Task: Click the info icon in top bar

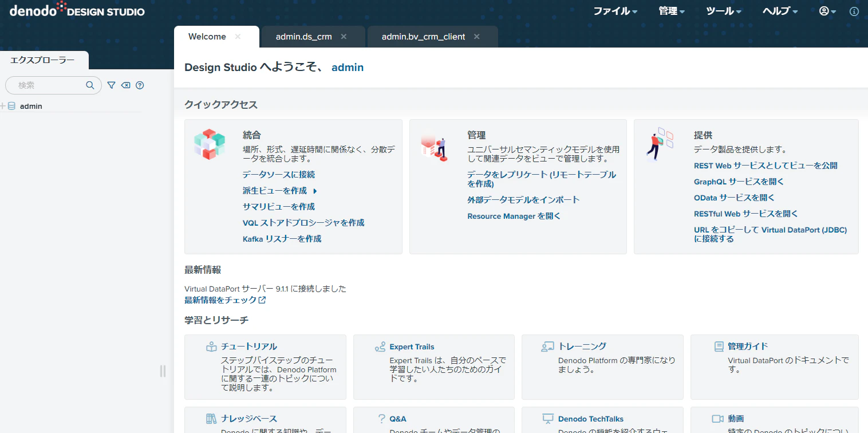Action: point(854,11)
